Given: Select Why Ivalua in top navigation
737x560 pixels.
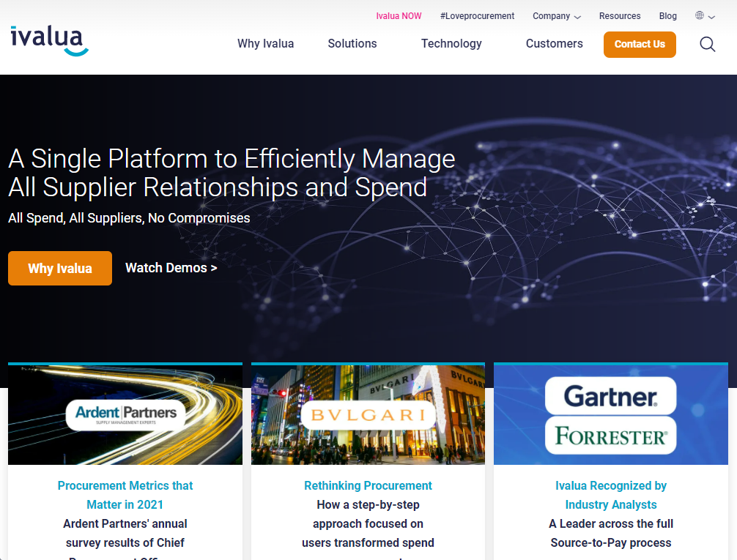Looking at the screenshot, I should click(265, 44).
